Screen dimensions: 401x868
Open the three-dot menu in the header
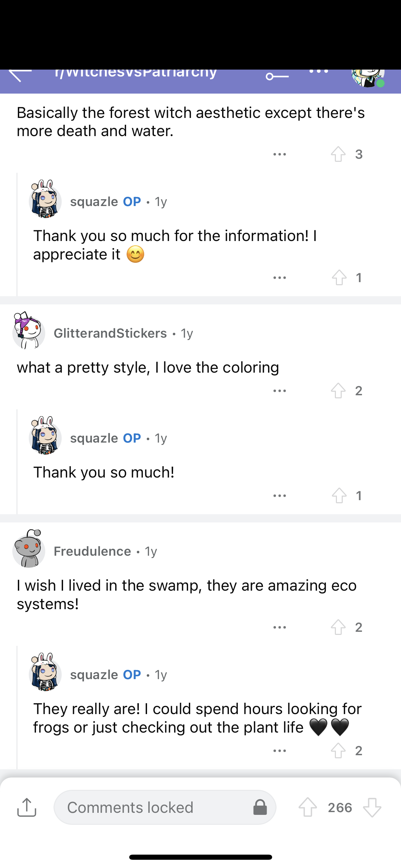click(x=318, y=72)
